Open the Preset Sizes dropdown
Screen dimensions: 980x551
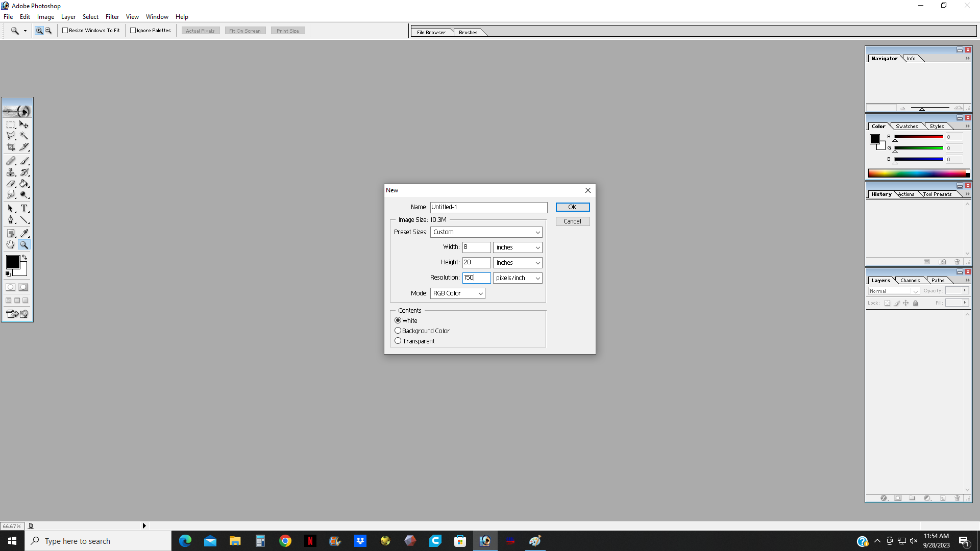[486, 232]
